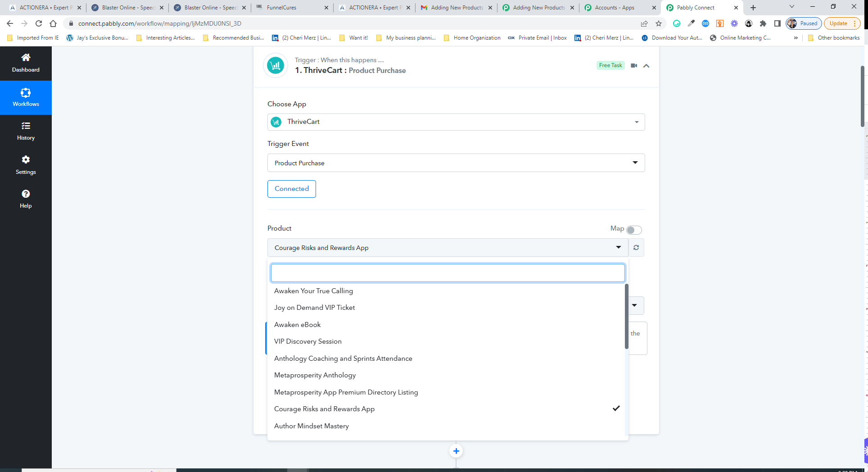Go to Workflows in sidebar
The height and width of the screenshot is (472, 868).
[26, 97]
